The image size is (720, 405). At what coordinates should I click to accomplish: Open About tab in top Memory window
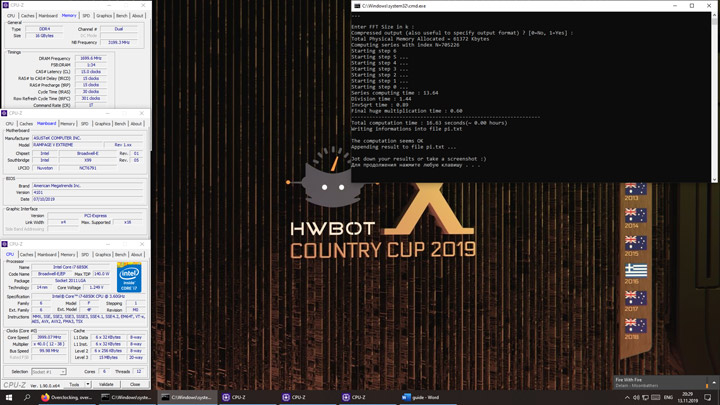pos(138,16)
